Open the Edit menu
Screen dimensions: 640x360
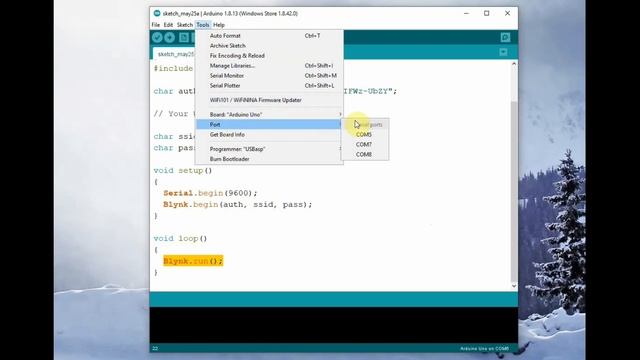click(168, 25)
